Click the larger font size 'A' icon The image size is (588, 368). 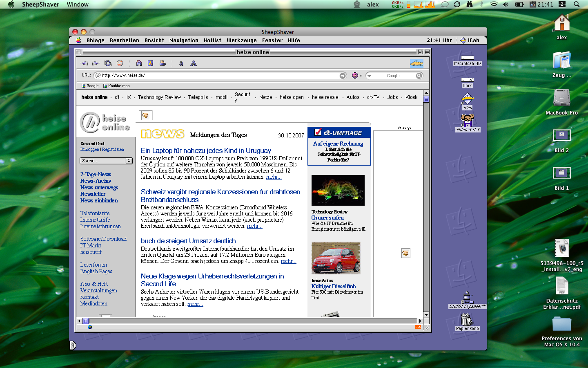click(194, 63)
